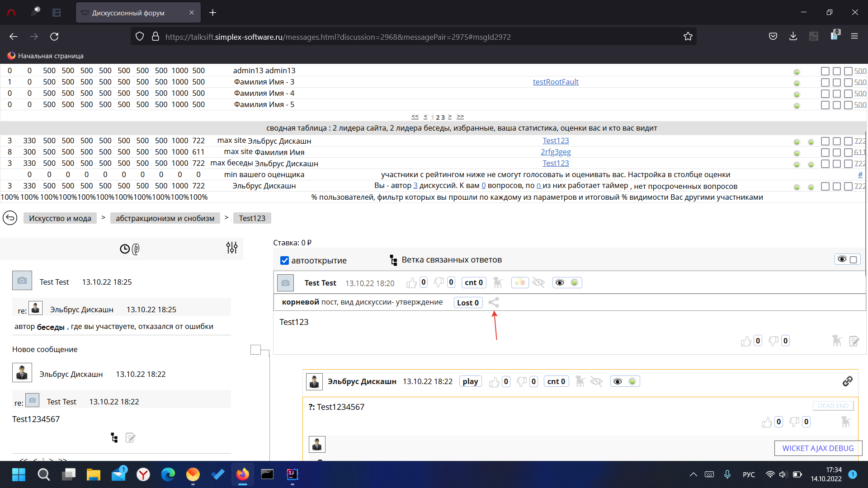Click the Lost 0 button
The width and height of the screenshot is (868, 488).
pos(468,303)
